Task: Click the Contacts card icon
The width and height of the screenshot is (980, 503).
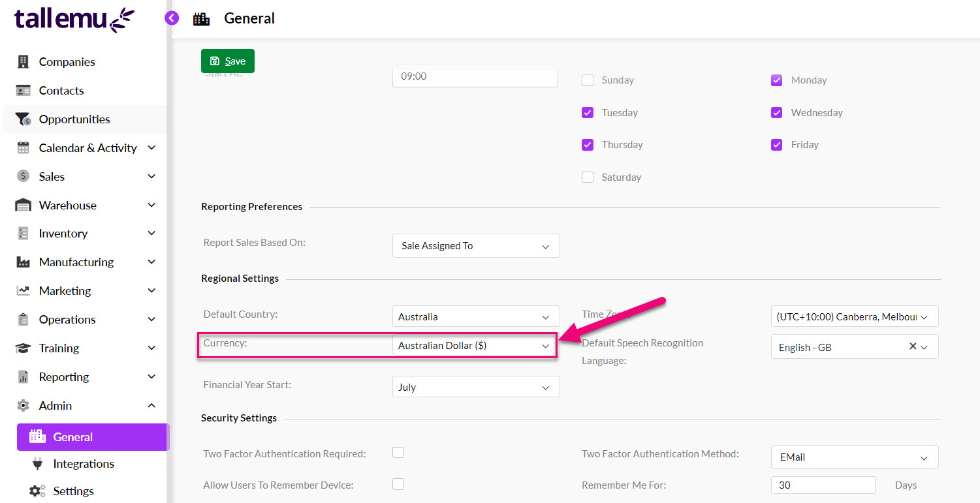Action: (x=24, y=91)
